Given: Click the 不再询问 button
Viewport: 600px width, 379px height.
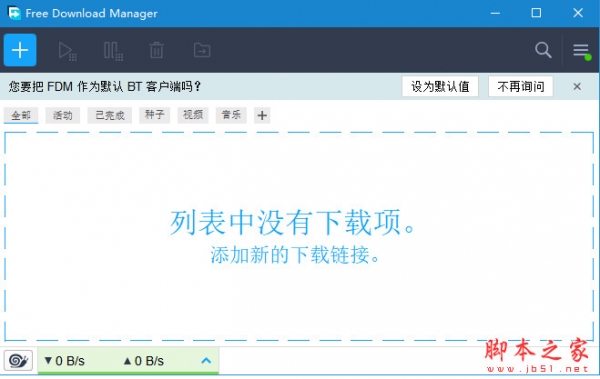Looking at the screenshot, I should [521, 87].
